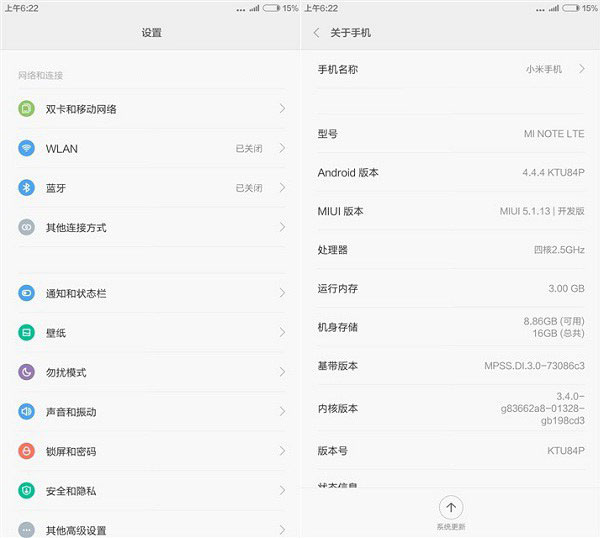Open 其他高级设置 entry
600x538 pixels.
coord(151,525)
